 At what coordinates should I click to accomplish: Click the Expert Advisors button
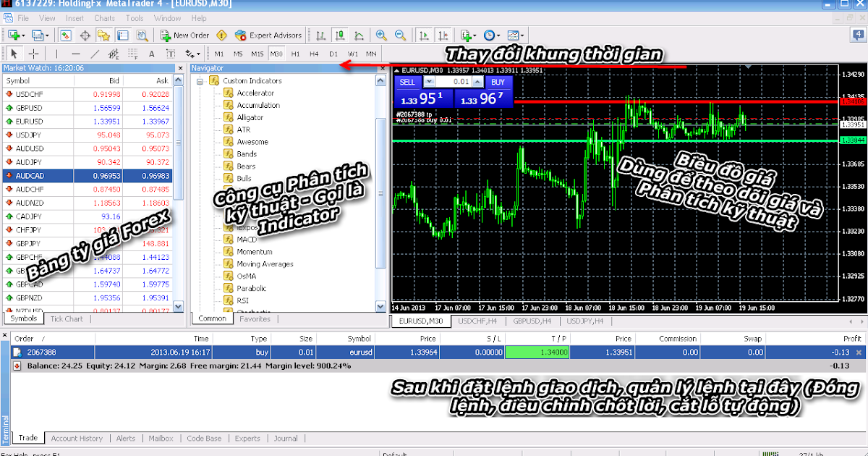(x=268, y=35)
